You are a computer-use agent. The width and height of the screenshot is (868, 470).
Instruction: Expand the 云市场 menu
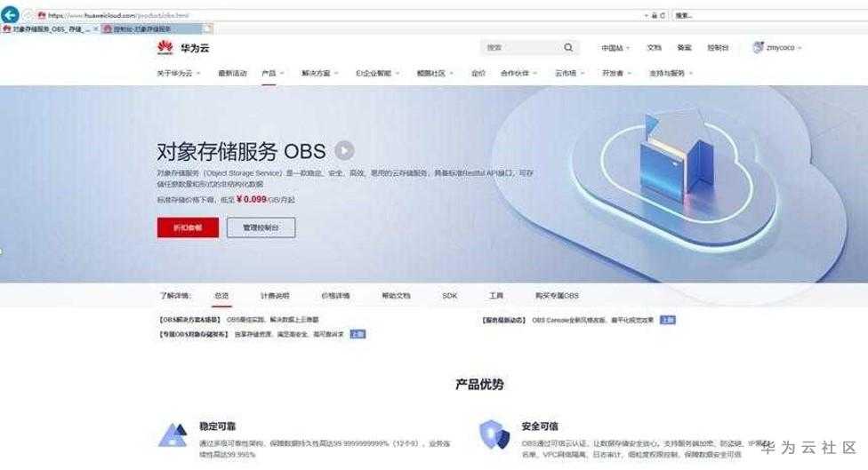(x=569, y=73)
